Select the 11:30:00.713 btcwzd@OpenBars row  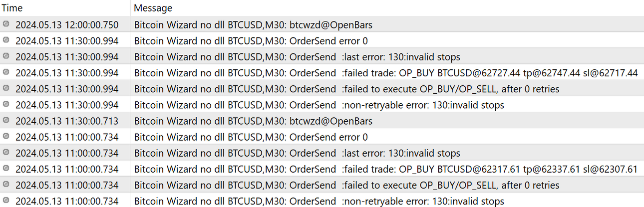pos(322,120)
